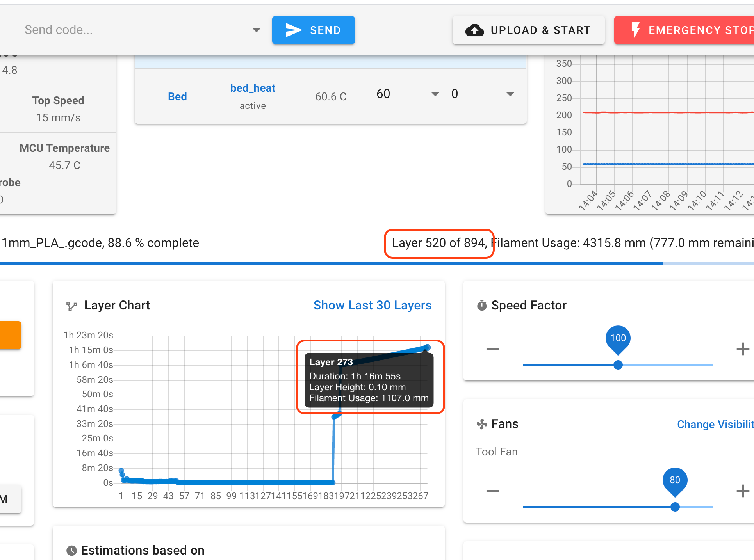This screenshot has width=754, height=560.
Task: Click the bed_heat sensor name link
Action: coord(253,88)
